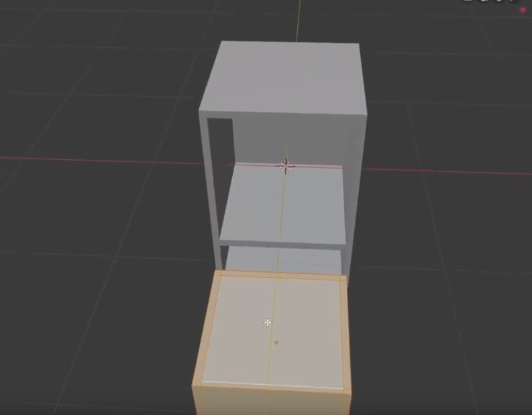Click the red X-axis gizmo dot
This screenshot has height=415, width=532.
(523, 11)
